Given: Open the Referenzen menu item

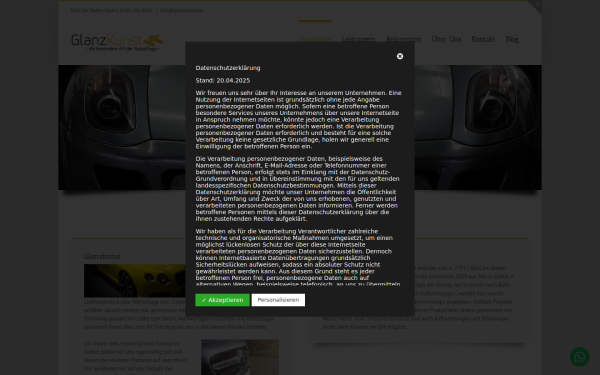Looking at the screenshot, I should click(403, 39).
